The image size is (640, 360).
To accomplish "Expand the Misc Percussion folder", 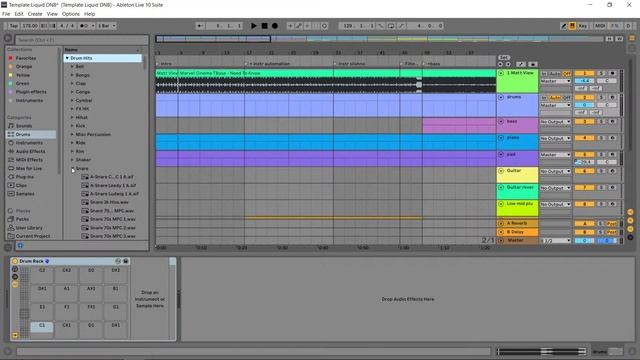I will click(72, 135).
